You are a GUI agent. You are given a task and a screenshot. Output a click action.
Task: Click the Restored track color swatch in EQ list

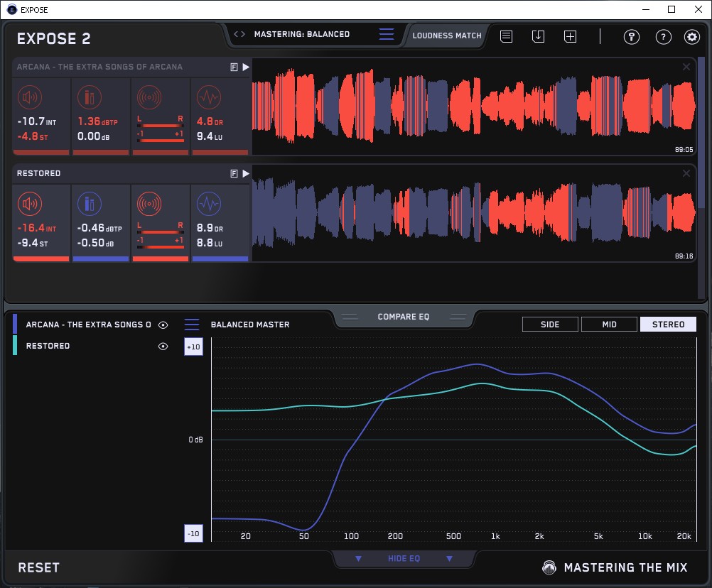tap(15, 345)
